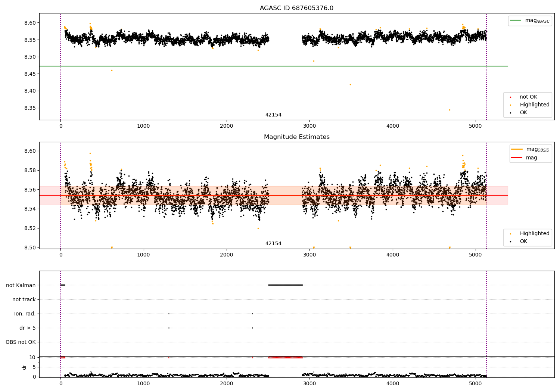The image size is (560, 392).
Task: Click the orange Highlighted marker in top legend
Action: coord(510,105)
